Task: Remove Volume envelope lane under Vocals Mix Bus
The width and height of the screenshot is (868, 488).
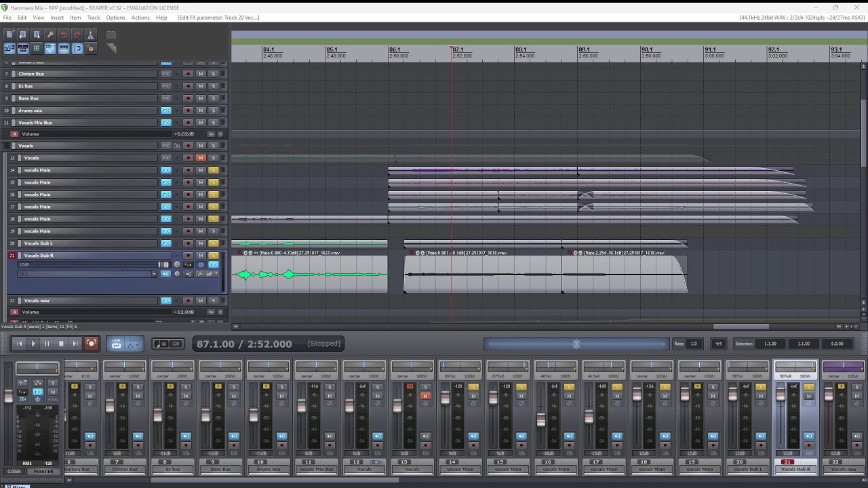Action: (220, 134)
